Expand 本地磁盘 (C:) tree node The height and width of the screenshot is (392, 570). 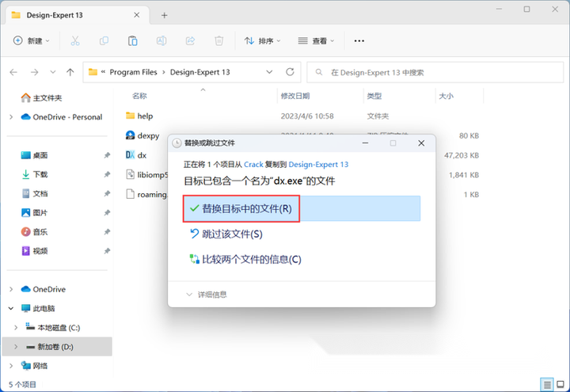16,328
